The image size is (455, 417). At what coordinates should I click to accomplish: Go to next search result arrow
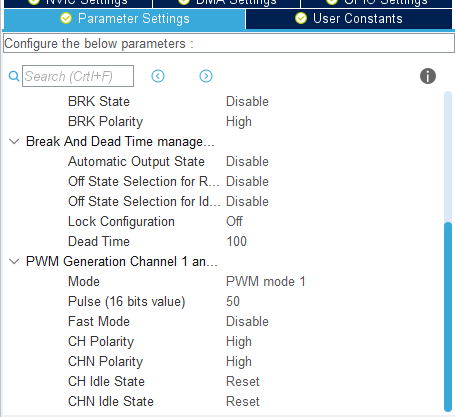pyautogui.click(x=206, y=76)
